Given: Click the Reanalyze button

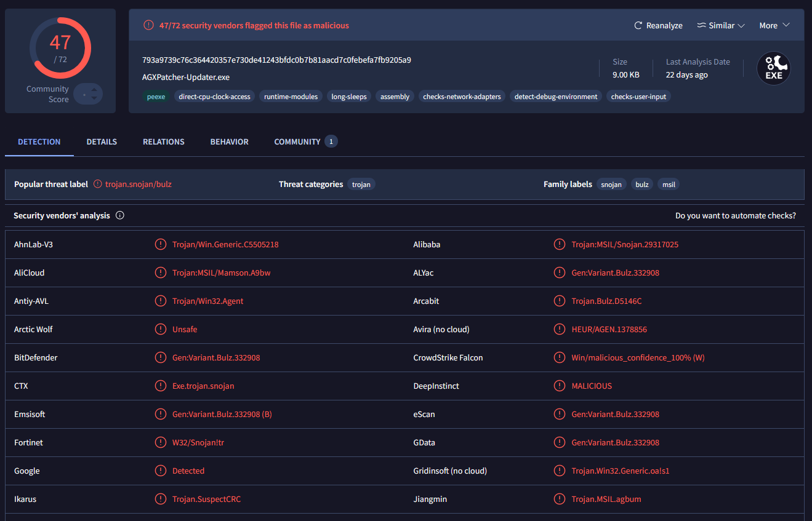Looking at the screenshot, I should point(659,26).
